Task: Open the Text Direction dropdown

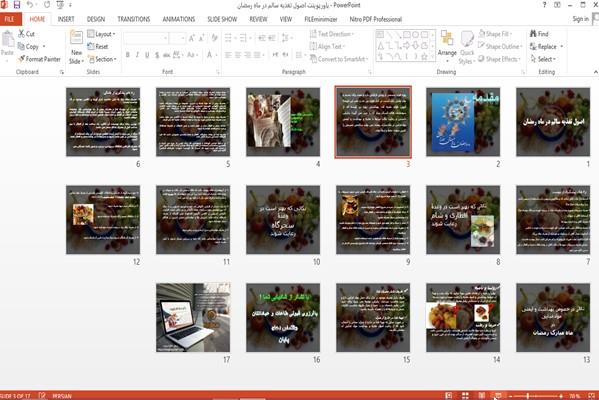Action: point(332,34)
